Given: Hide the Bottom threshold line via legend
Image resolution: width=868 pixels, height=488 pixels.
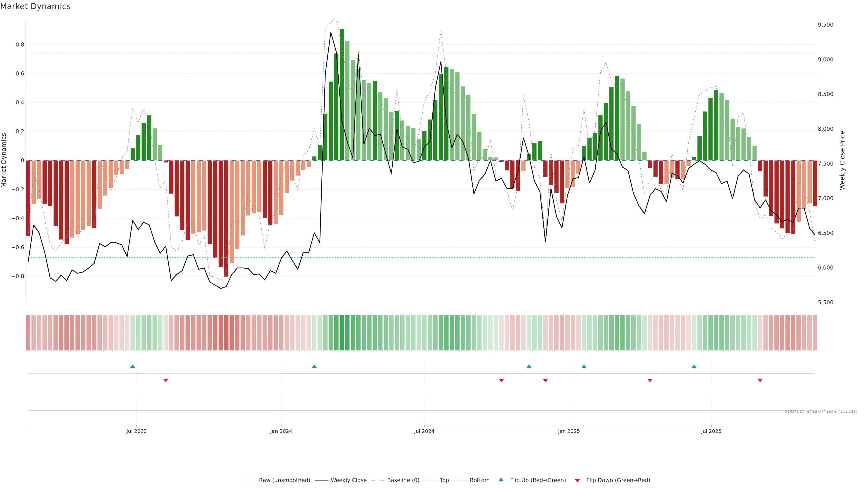Looking at the screenshot, I should tap(479, 480).
